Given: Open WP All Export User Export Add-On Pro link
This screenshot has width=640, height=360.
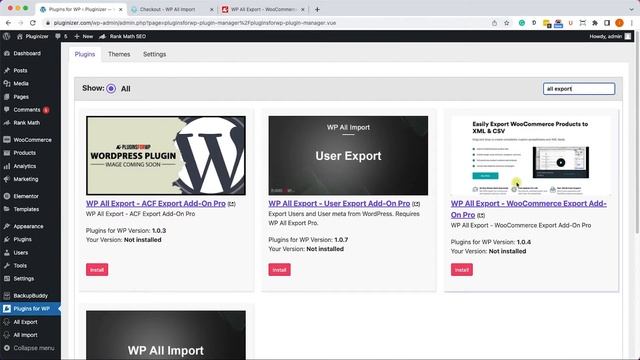Looking at the screenshot, I should tap(339, 203).
